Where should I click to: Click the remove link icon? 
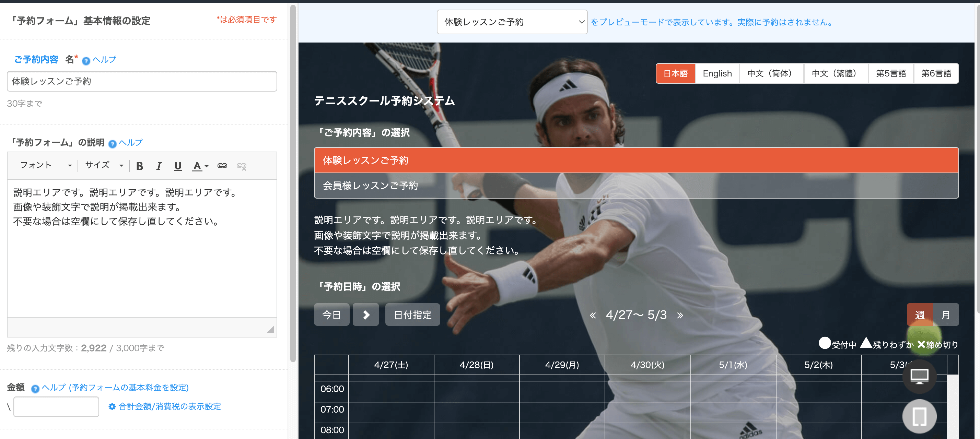coord(242,166)
